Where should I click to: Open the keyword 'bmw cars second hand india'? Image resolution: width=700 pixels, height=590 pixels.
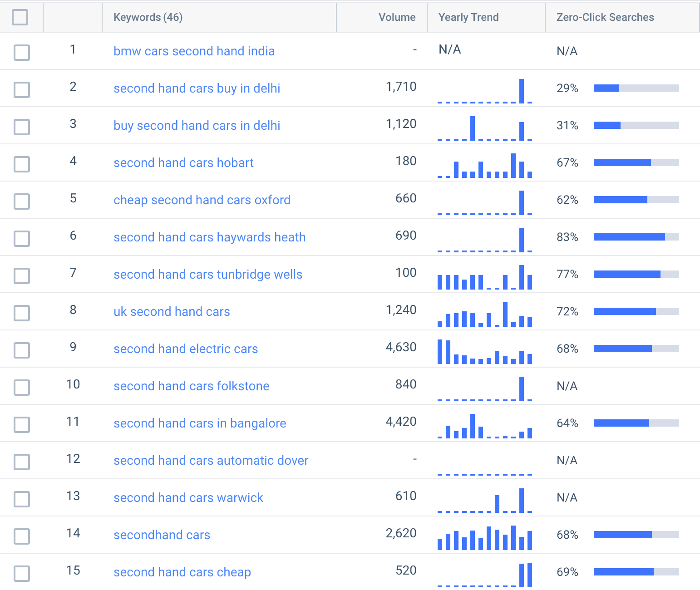(194, 51)
